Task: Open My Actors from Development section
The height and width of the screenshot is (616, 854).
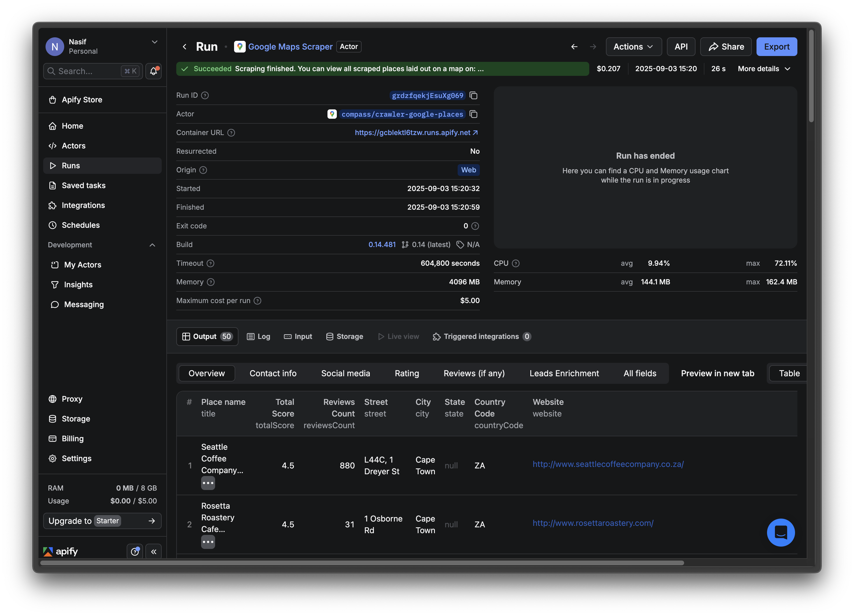Action: [x=82, y=265]
